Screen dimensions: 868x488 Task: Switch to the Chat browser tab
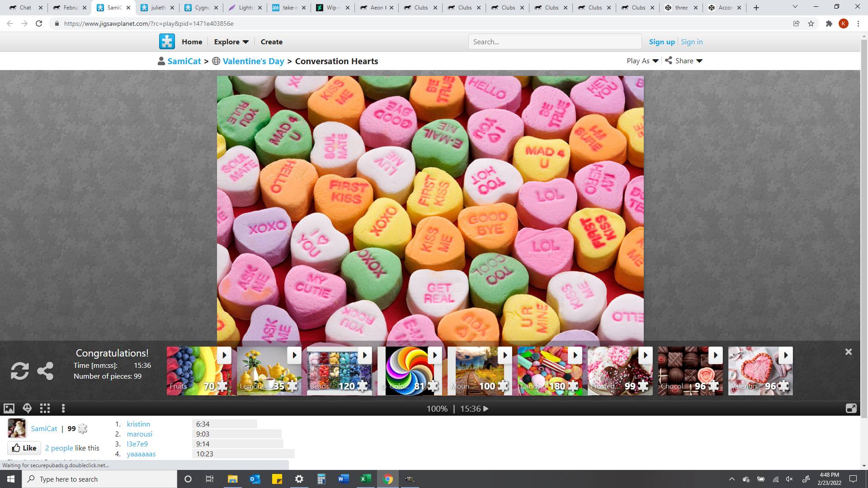point(26,7)
